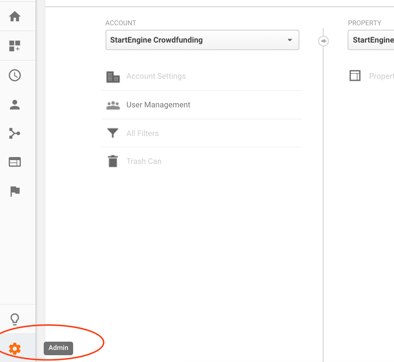Click the All Filters funnel icon

[x=113, y=133]
